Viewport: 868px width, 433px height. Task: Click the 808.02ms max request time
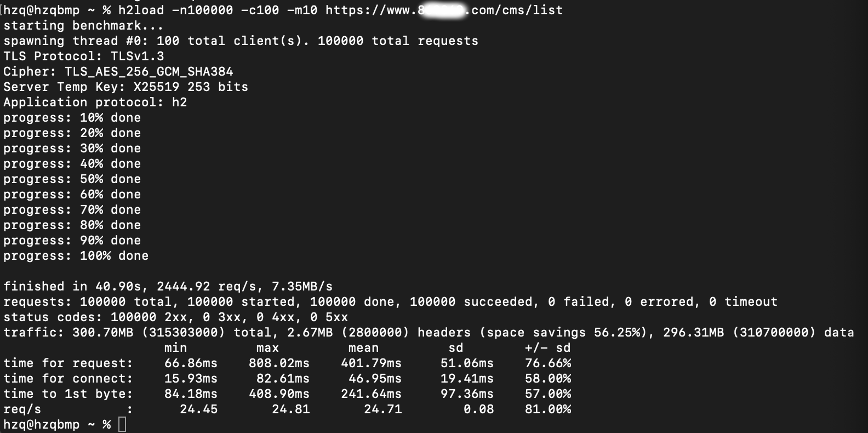tap(279, 363)
